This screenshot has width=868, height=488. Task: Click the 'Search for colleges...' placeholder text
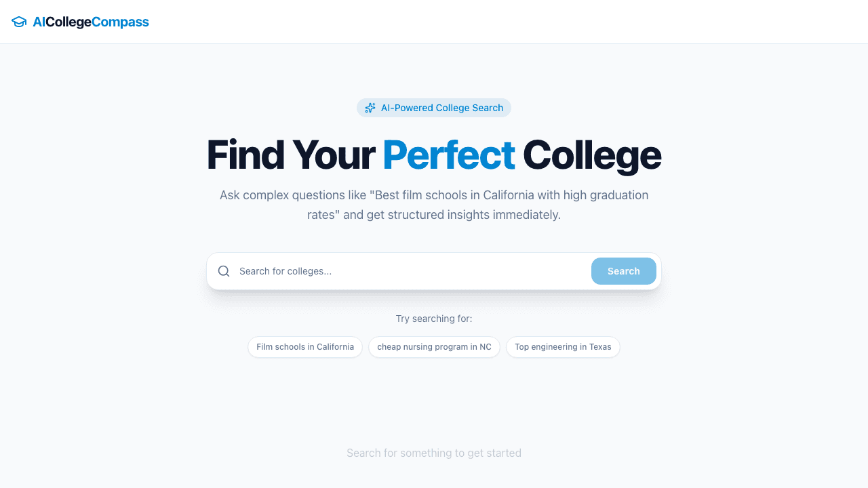(285, 271)
